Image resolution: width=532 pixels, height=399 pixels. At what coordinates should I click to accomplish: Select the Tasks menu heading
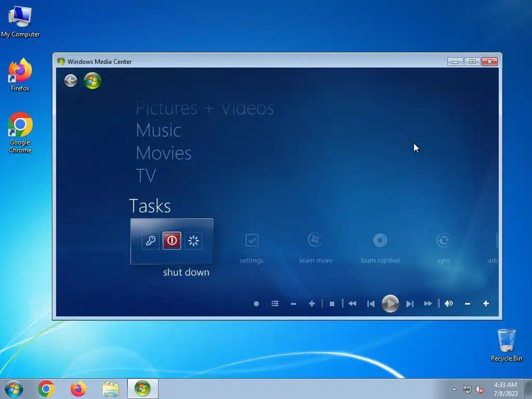150,206
